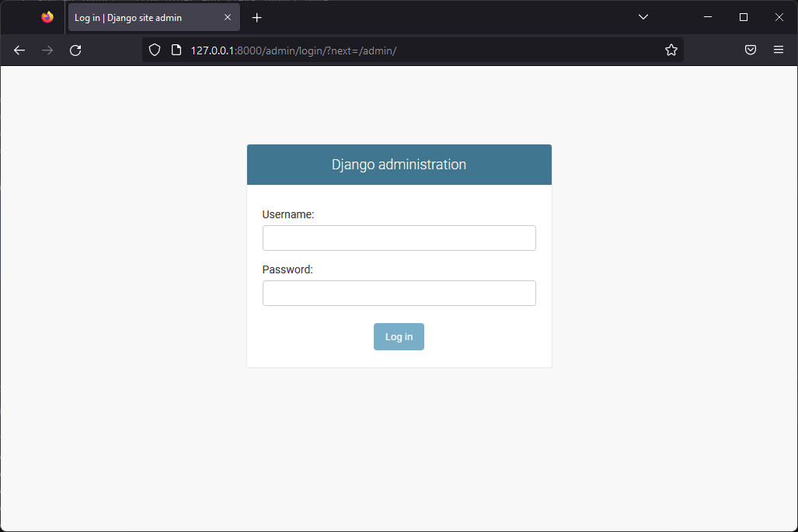Click inside the Username input field

[x=399, y=238]
